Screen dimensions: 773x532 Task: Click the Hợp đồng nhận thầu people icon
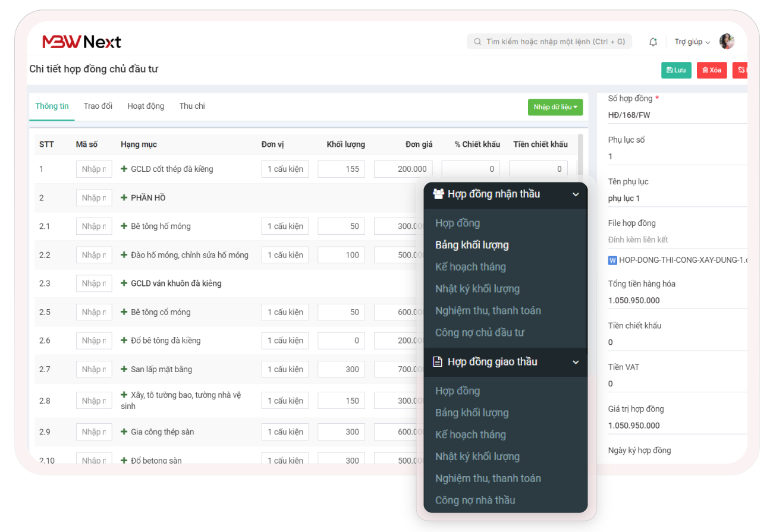coord(438,194)
